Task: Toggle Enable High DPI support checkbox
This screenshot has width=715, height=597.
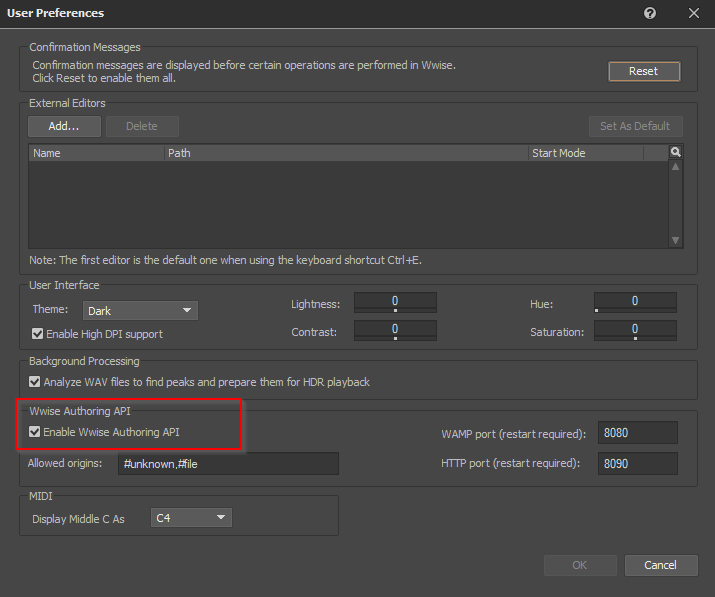Action: coord(37,334)
